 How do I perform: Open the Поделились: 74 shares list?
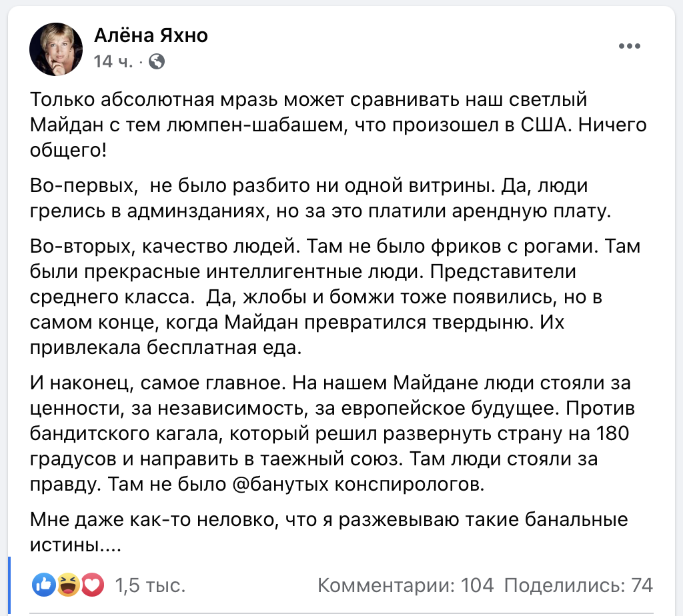tap(578, 586)
